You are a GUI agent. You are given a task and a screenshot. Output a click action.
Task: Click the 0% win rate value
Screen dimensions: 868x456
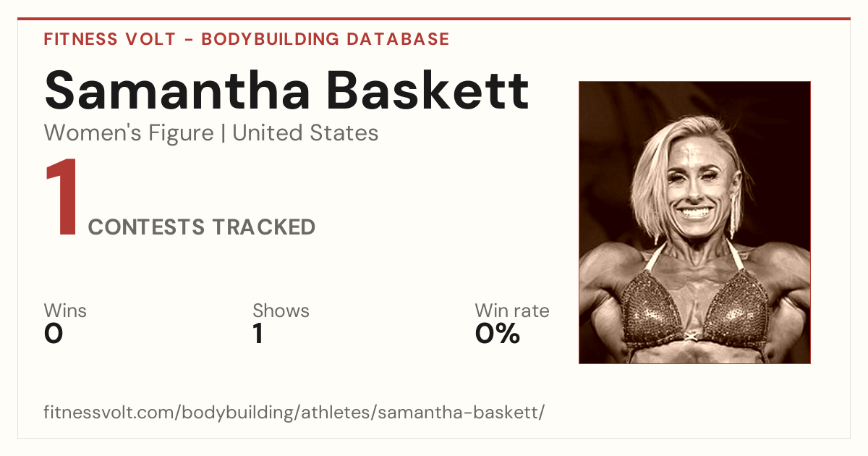(498, 334)
